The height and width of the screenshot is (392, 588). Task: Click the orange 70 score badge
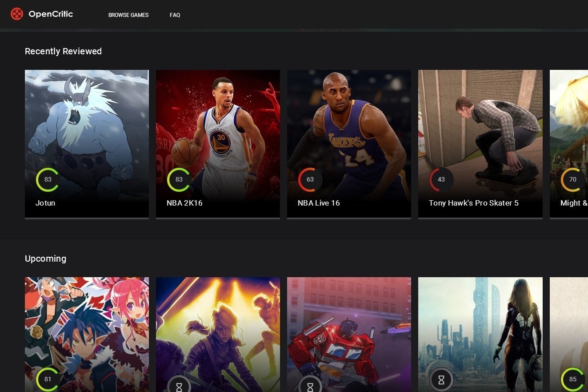click(x=572, y=180)
